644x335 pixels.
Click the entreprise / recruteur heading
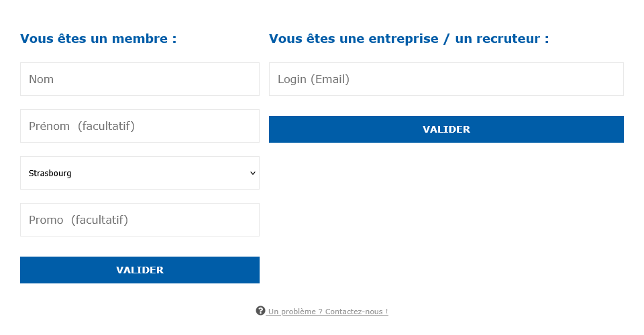click(x=409, y=39)
